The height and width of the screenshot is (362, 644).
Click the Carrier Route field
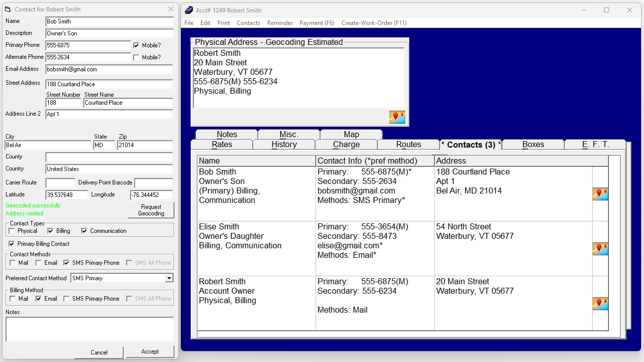[60, 183]
